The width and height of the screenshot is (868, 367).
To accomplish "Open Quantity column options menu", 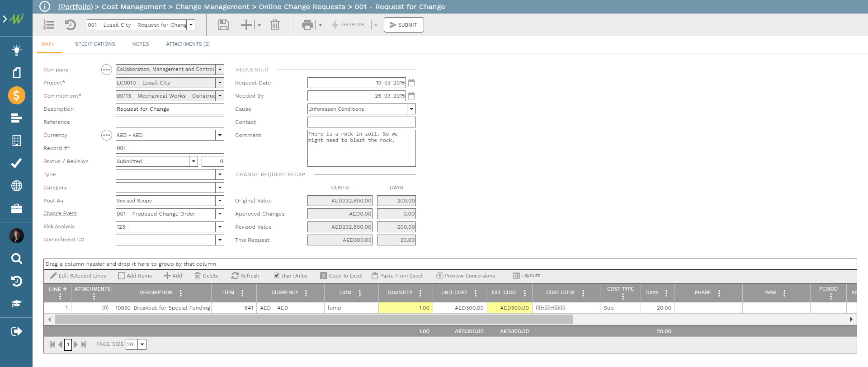I will tap(420, 293).
